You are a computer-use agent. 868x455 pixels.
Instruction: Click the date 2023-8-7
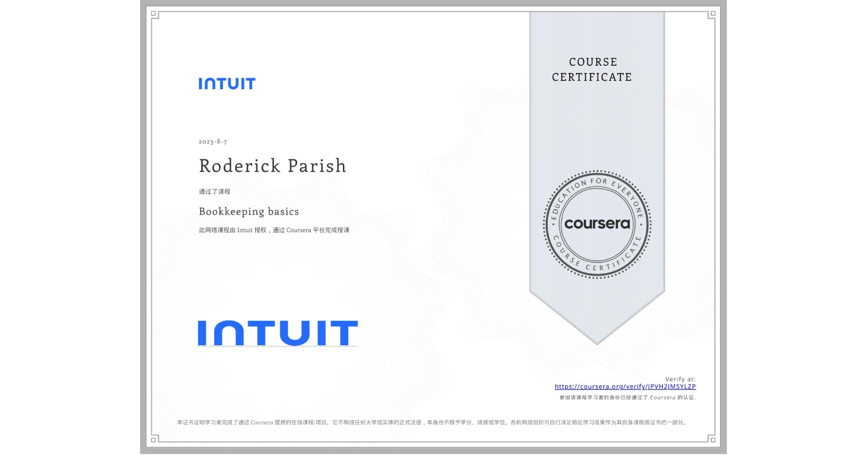(x=213, y=142)
